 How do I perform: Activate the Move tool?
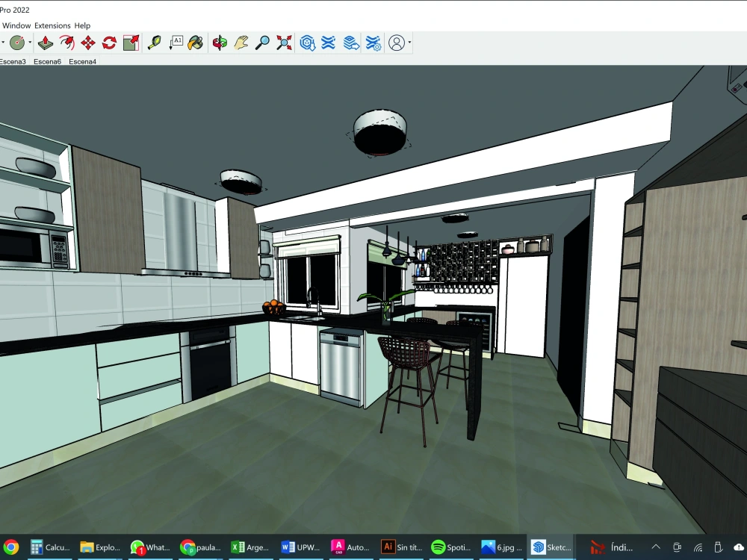[87, 43]
